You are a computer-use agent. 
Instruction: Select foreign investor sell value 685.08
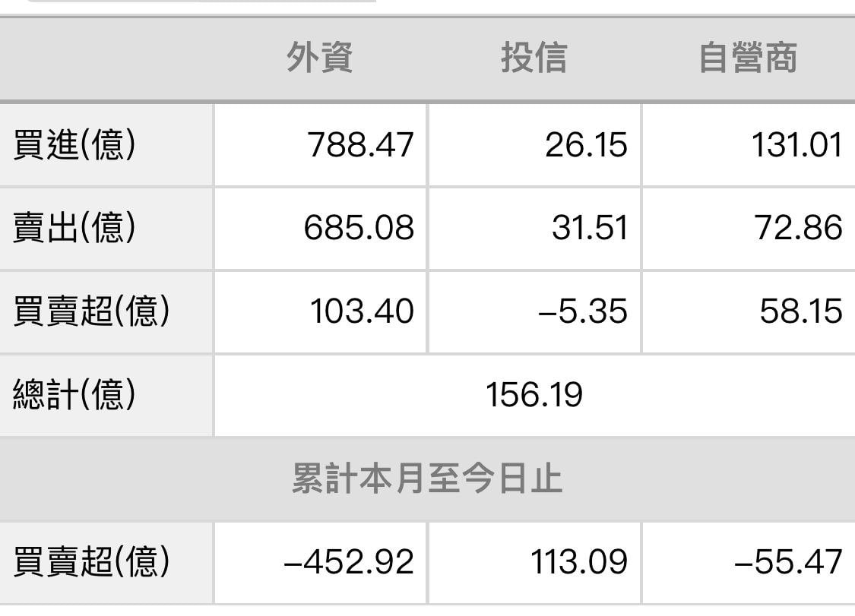pos(359,228)
